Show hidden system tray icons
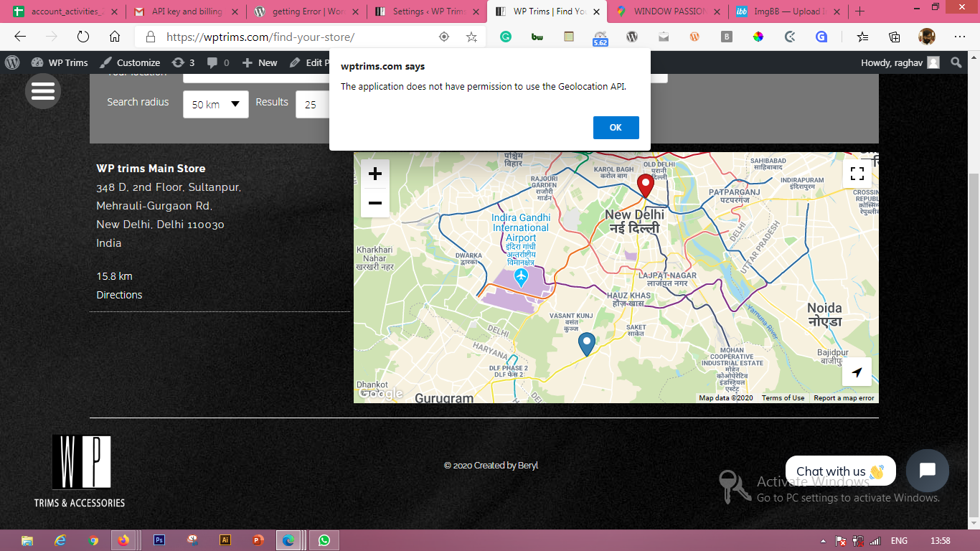This screenshot has height=551, width=980. tap(823, 541)
